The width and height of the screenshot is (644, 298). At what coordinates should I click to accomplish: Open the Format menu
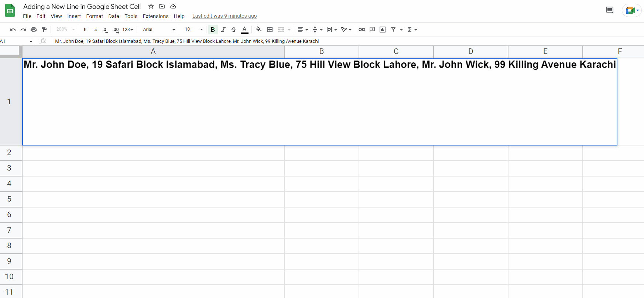[95, 16]
